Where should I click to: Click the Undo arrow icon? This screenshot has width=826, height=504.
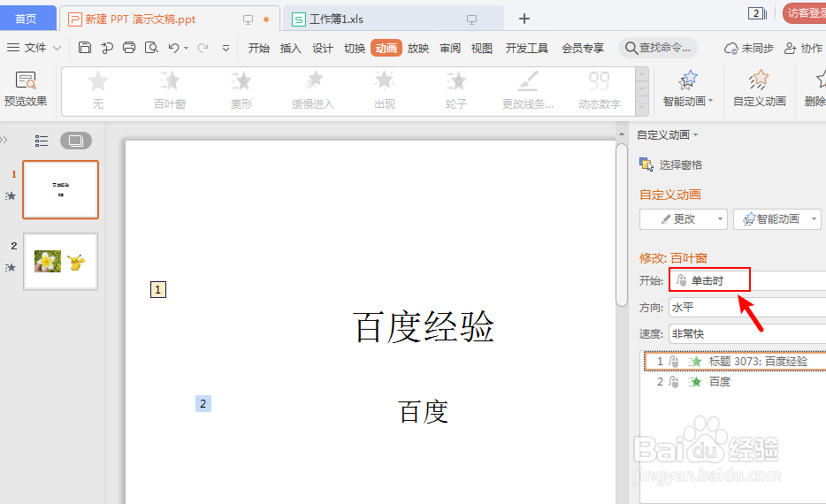point(174,48)
